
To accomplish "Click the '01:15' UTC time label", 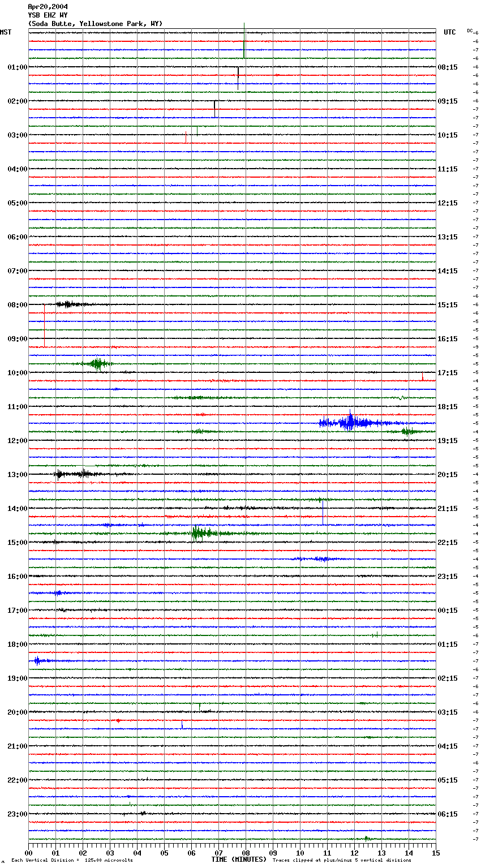I will (448, 644).
